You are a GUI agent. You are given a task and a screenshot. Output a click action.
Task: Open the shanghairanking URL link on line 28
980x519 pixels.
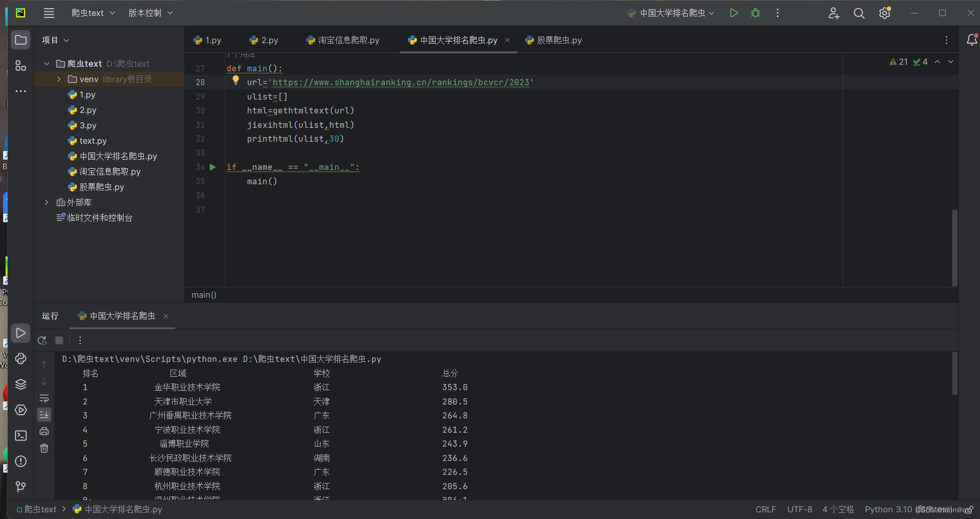pyautogui.click(x=401, y=82)
